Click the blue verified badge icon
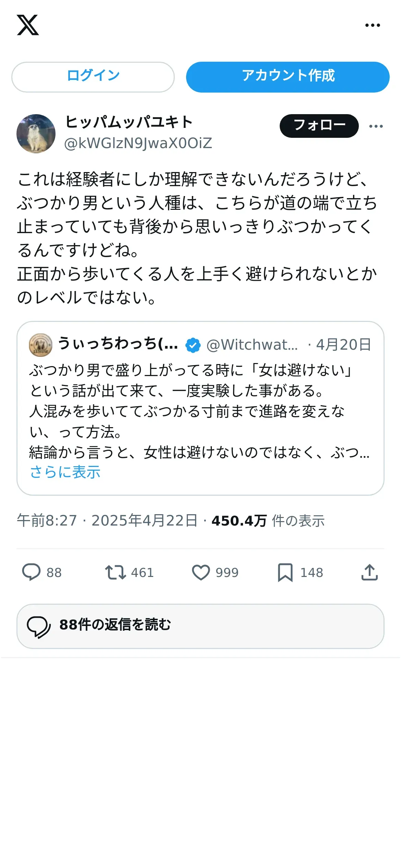This screenshot has width=401, height=868. click(193, 345)
